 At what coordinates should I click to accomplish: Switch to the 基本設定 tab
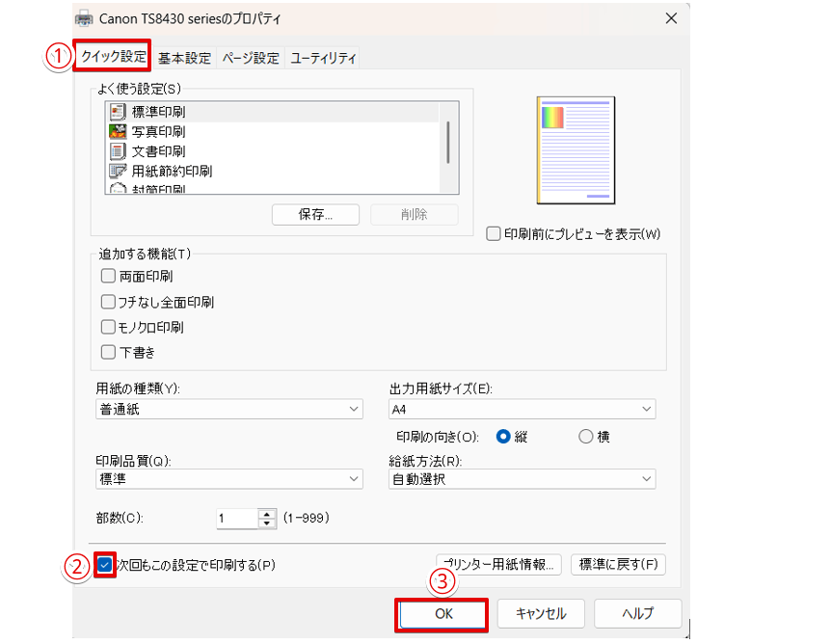coord(185,57)
